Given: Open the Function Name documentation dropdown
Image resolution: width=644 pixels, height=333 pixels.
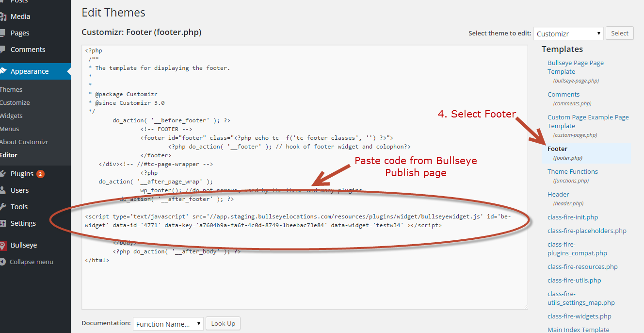Looking at the screenshot, I should coord(168,324).
